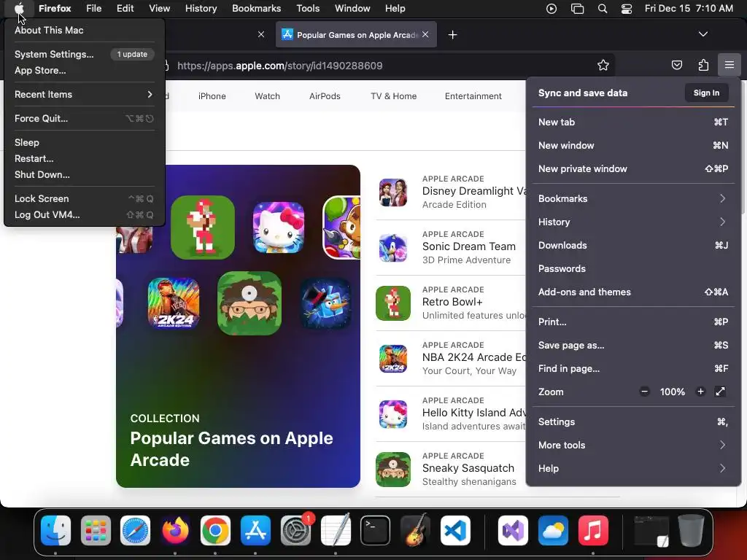Open Add-ons and themes entry
The width and height of the screenshot is (747, 560).
click(x=633, y=292)
